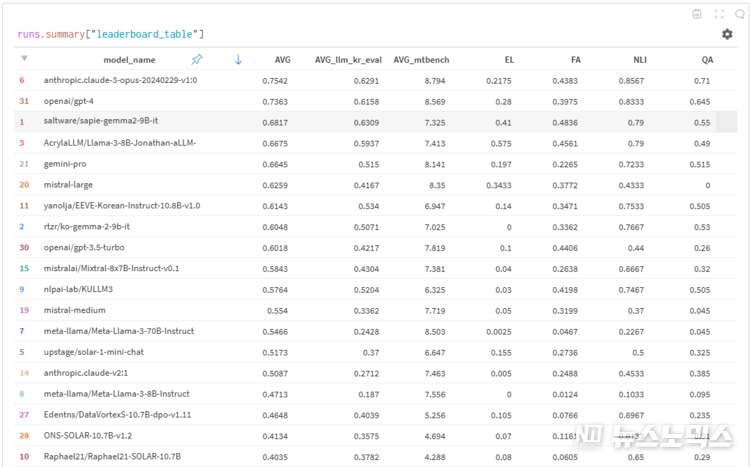Expand the panel to full screen

[x=719, y=14]
